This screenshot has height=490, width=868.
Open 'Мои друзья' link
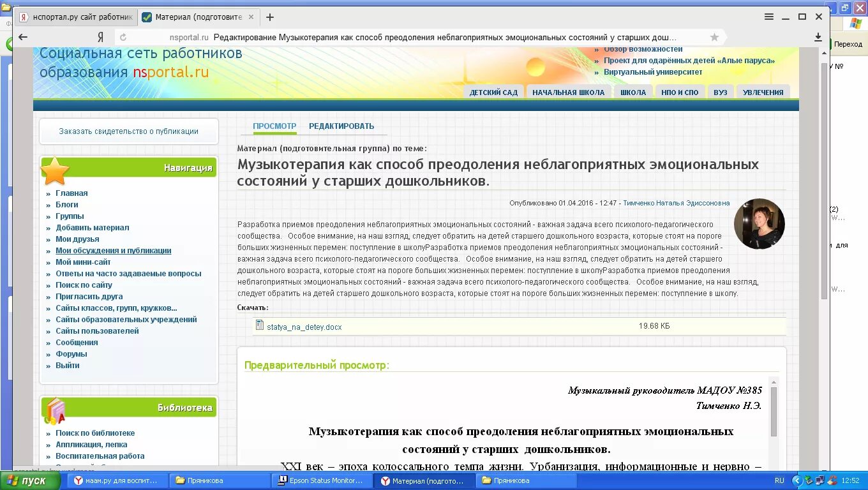pos(77,239)
